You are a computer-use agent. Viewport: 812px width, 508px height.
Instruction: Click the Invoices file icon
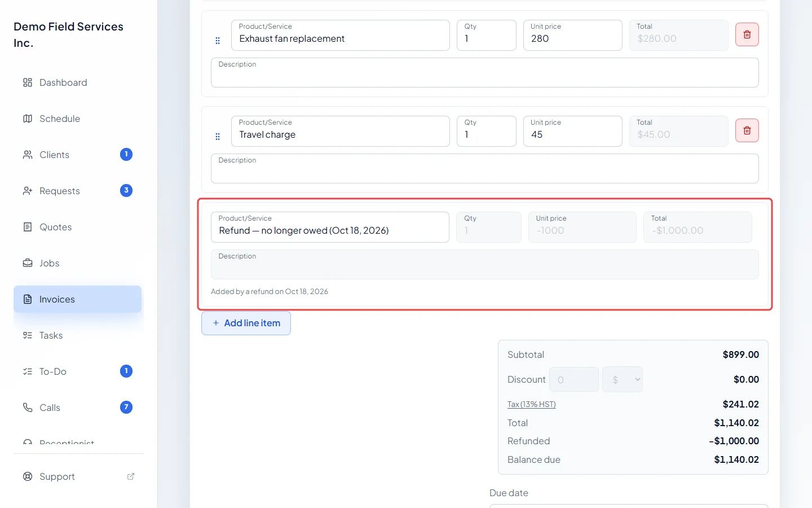pyautogui.click(x=28, y=299)
